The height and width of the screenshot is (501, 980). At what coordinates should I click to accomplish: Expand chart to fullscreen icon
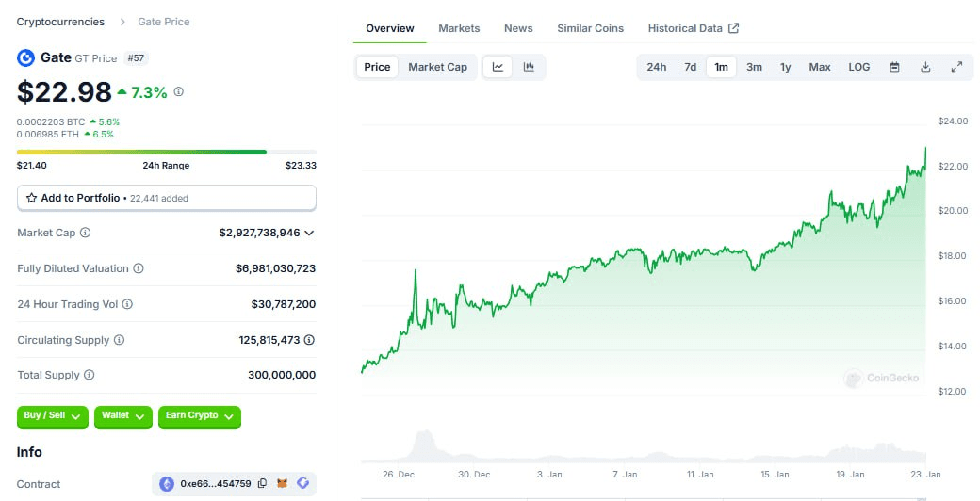click(x=956, y=67)
